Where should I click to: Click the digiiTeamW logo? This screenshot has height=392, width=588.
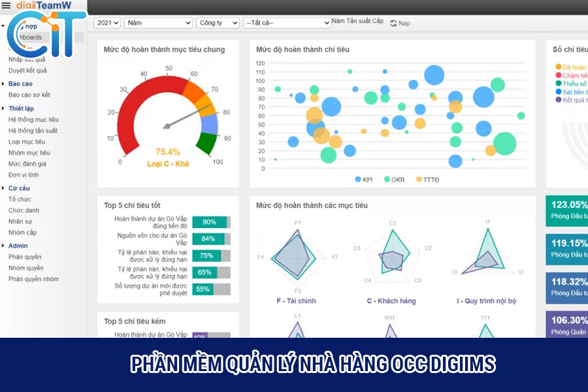coord(44,5)
